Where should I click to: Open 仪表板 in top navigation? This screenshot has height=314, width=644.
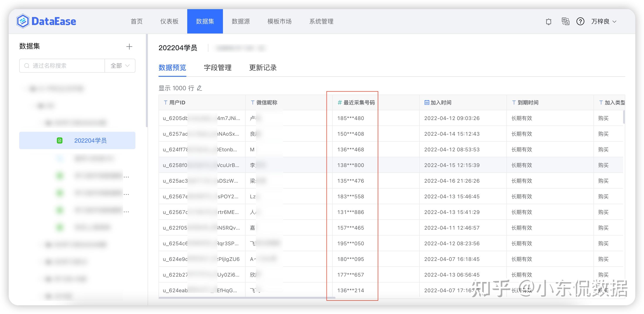pyautogui.click(x=169, y=22)
